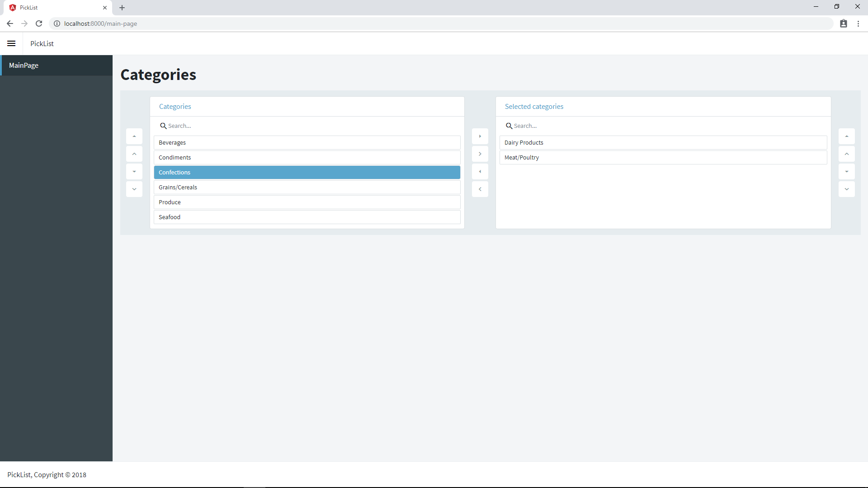Select the PickList browser tab
This screenshot has height=488, width=868.
coord(58,8)
